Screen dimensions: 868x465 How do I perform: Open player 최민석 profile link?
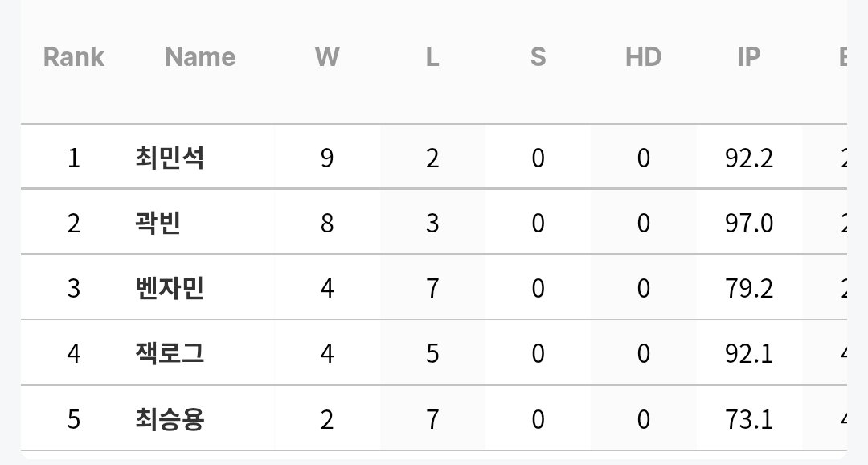pos(170,158)
